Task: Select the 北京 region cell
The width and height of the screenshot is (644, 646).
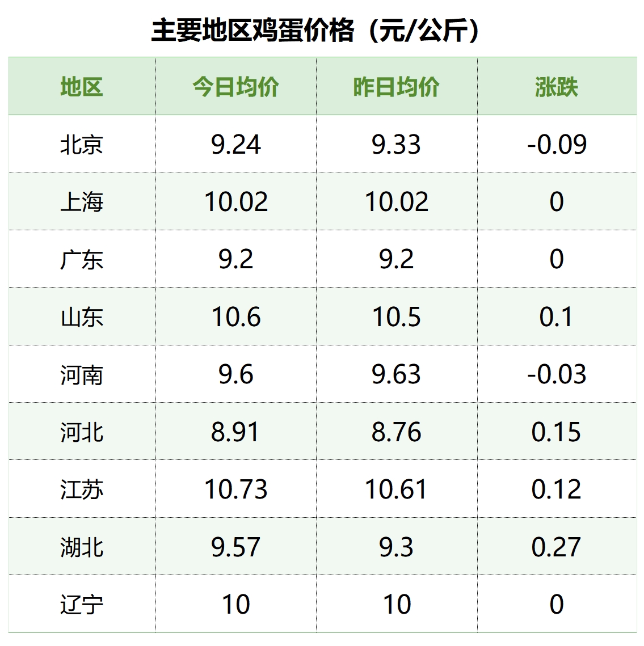Action: (x=82, y=145)
